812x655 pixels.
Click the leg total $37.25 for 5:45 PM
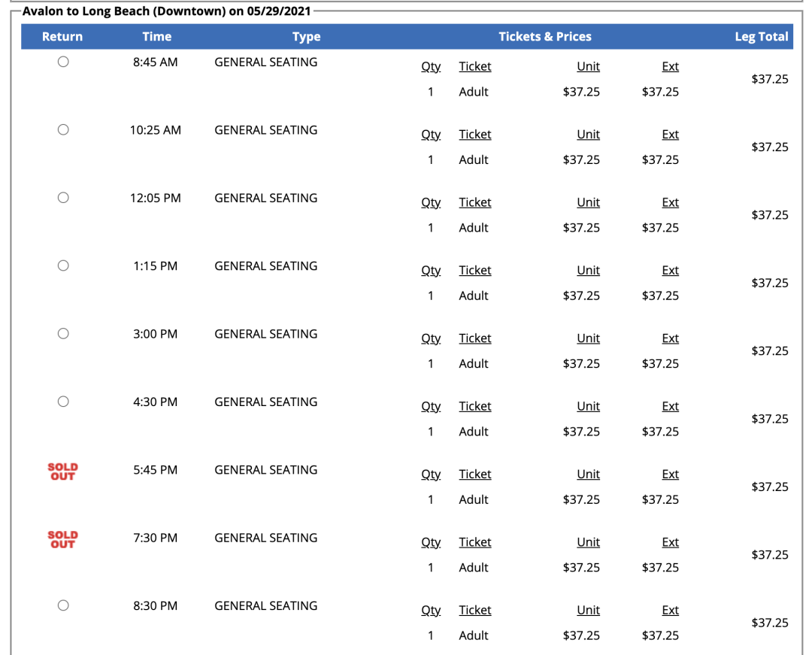pyautogui.click(x=770, y=487)
